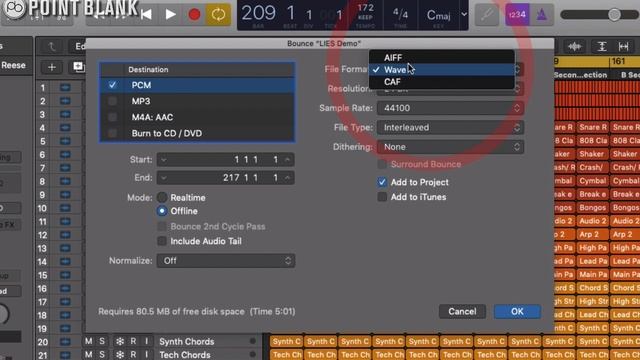Click the 4/4 time signature display
640x360 pixels.
400,15
